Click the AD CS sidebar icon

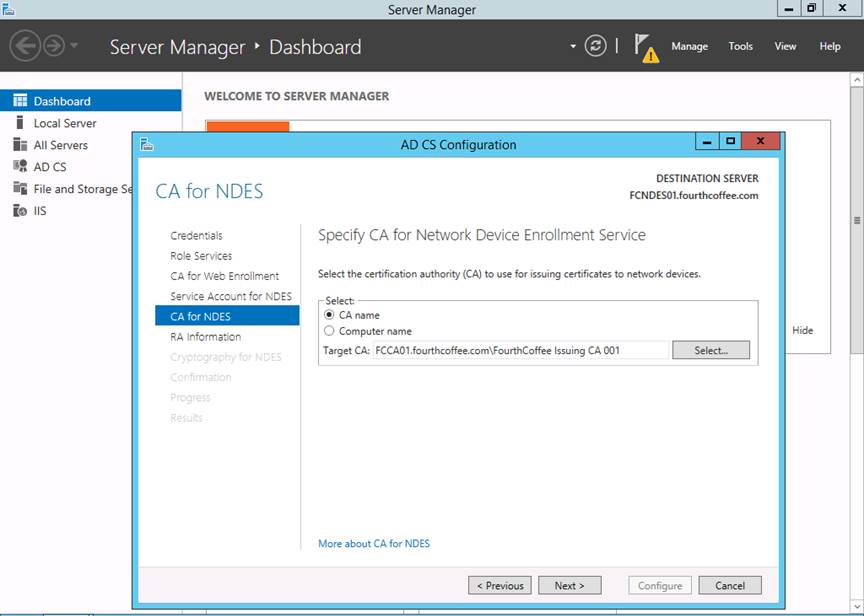[20, 167]
